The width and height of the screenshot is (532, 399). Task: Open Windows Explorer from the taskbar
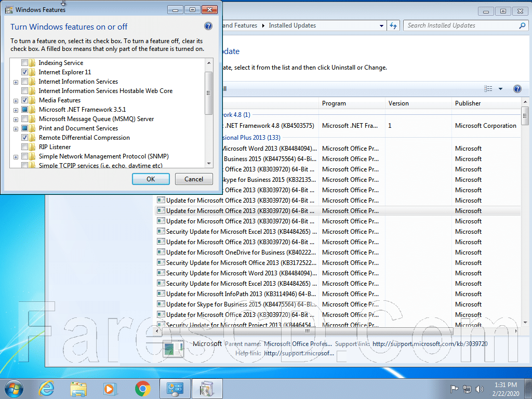pos(78,389)
